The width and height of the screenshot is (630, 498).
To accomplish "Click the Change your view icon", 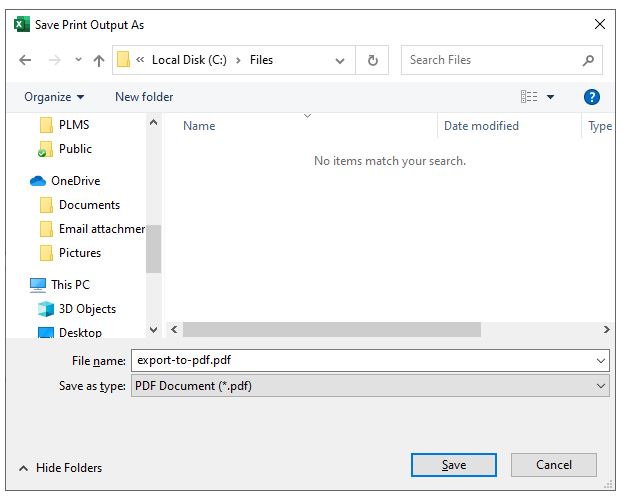I will pyautogui.click(x=529, y=97).
